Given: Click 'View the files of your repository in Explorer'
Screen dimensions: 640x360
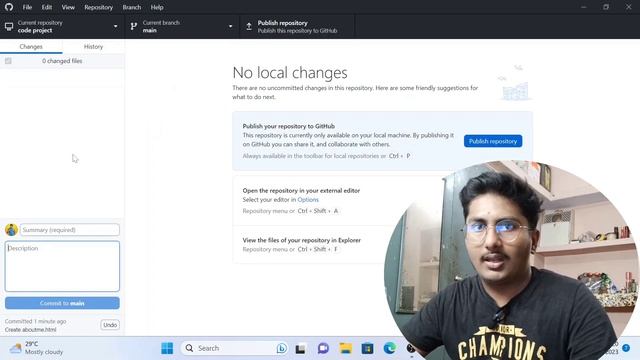Looking at the screenshot, I should click(302, 240).
